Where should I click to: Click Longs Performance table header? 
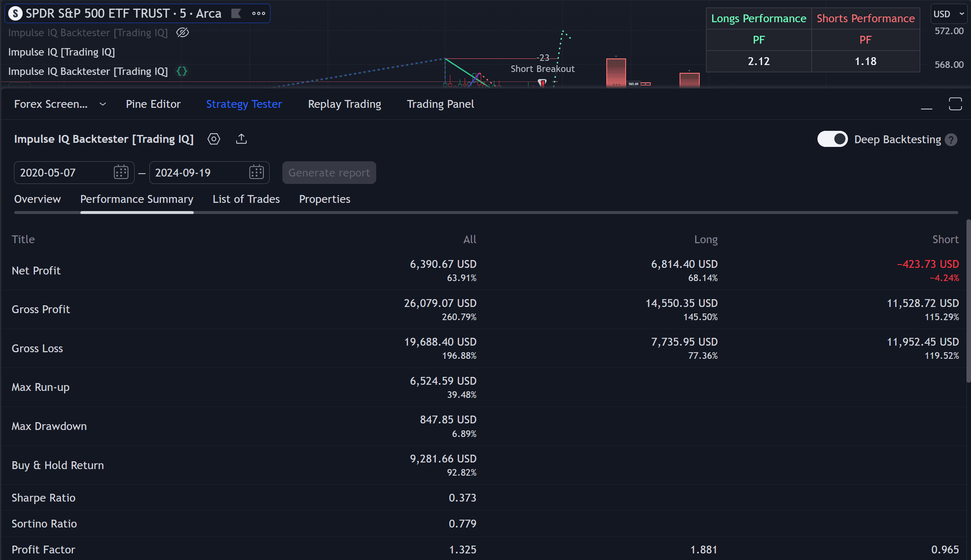[759, 19]
